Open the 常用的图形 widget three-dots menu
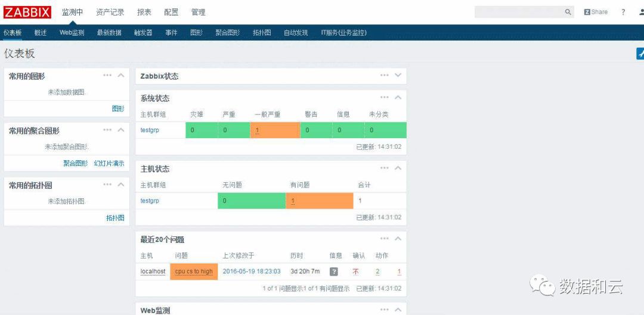This screenshot has width=644, height=315. [107, 75]
